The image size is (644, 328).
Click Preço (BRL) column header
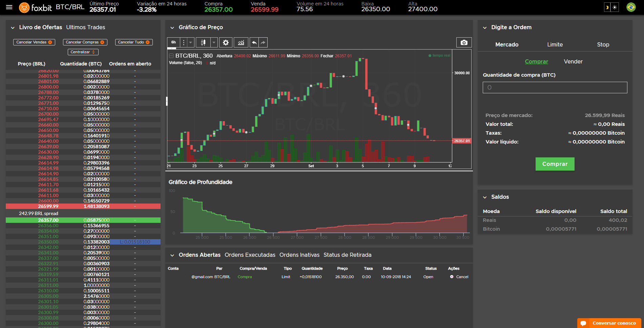[x=32, y=64]
